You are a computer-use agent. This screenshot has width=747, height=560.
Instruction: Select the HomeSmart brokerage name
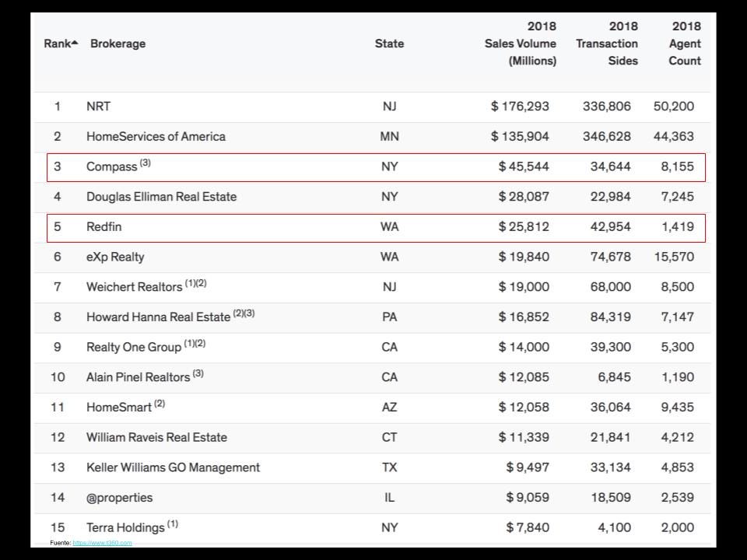(119, 407)
